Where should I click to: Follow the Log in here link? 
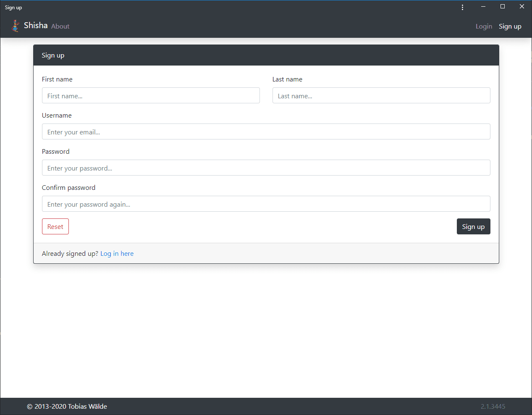coord(117,254)
